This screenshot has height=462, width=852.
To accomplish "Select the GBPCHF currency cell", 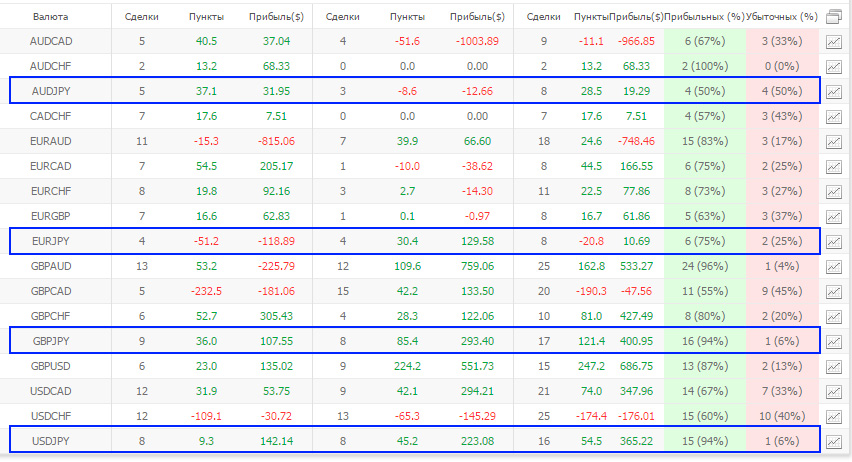I will pyautogui.click(x=51, y=316).
